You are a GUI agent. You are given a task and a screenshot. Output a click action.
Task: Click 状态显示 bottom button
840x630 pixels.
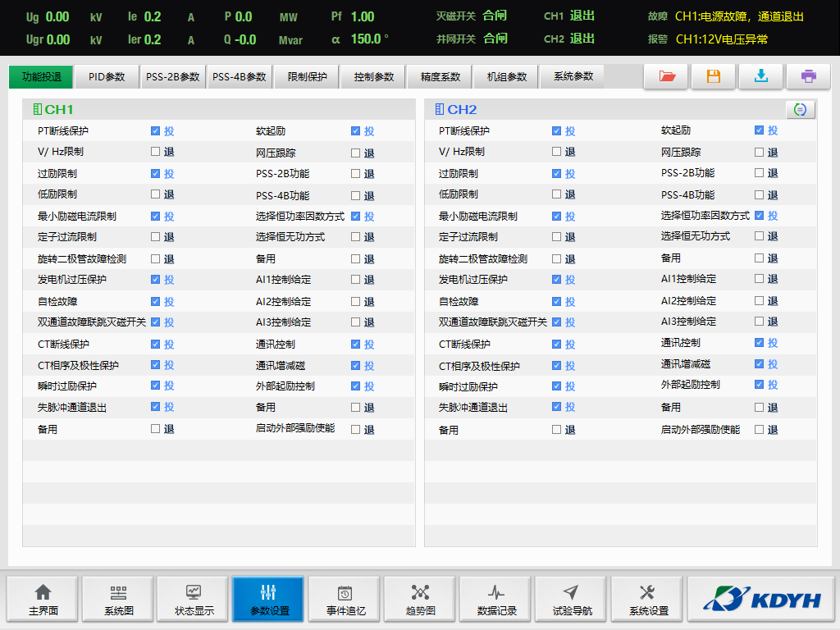click(194, 600)
